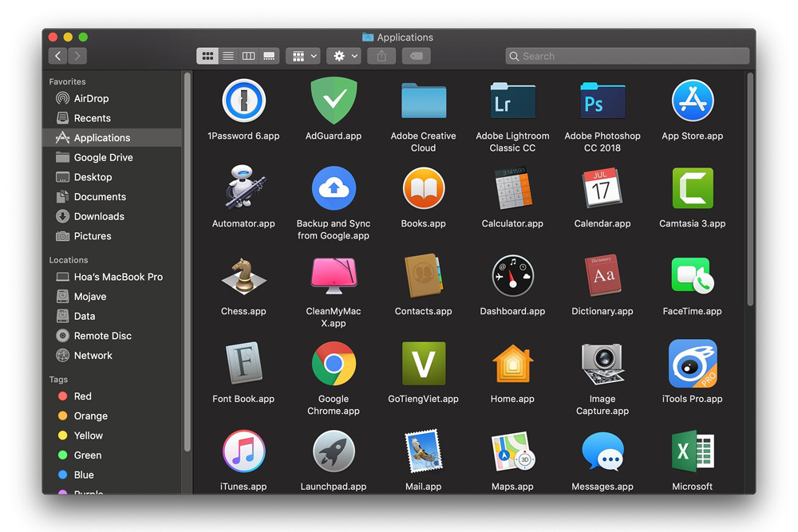Select the Chess app icon
This screenshot has width=798, height=532.
(243, 276)
